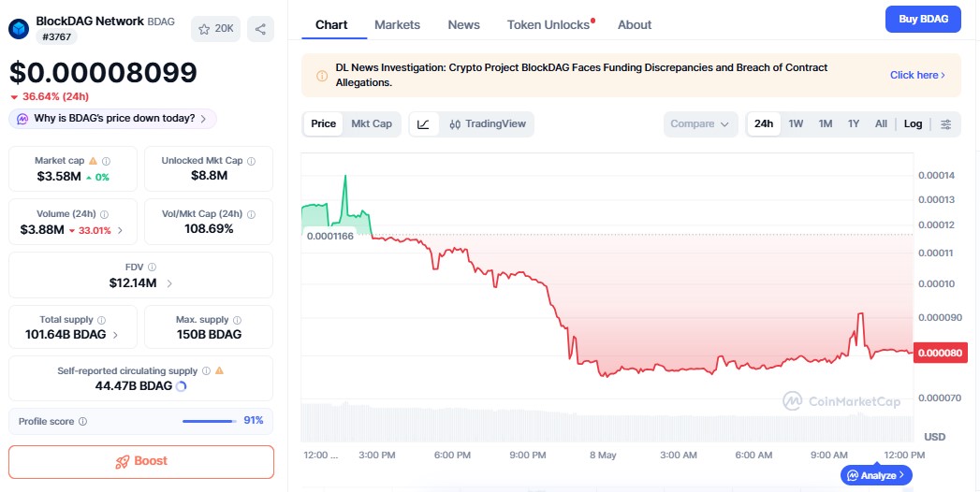Open Profile score info icon
Screen dimensions: 980x492
82,422
